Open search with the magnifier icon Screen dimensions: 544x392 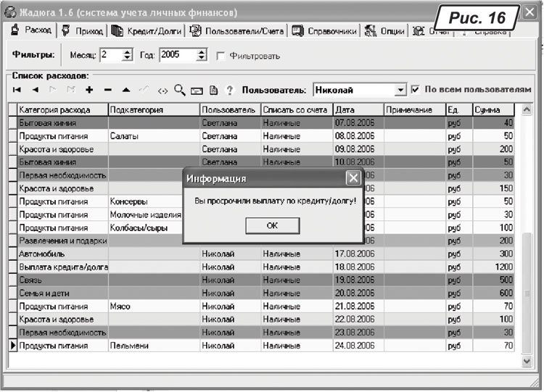coord(179,90)
